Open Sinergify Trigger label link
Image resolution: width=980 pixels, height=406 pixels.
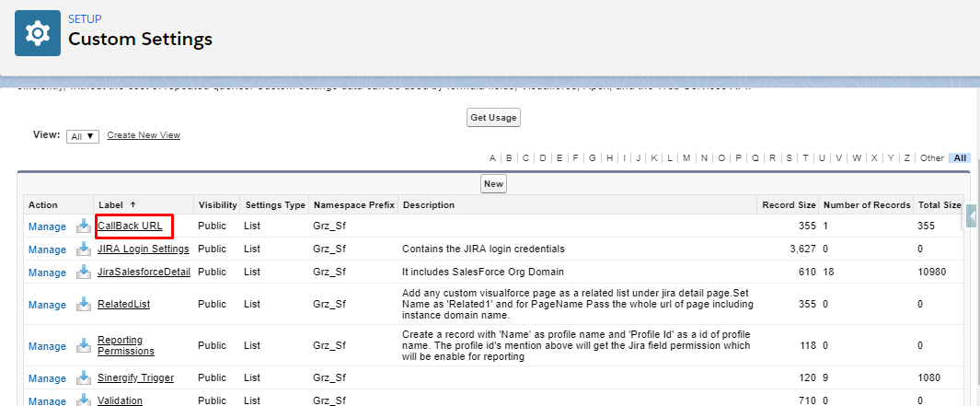135,377
